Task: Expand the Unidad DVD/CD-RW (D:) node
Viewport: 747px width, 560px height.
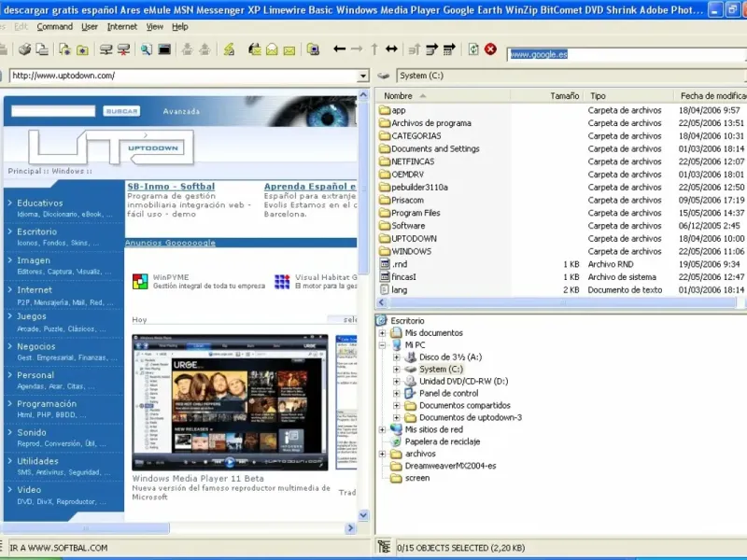Action: coord(396,382)
